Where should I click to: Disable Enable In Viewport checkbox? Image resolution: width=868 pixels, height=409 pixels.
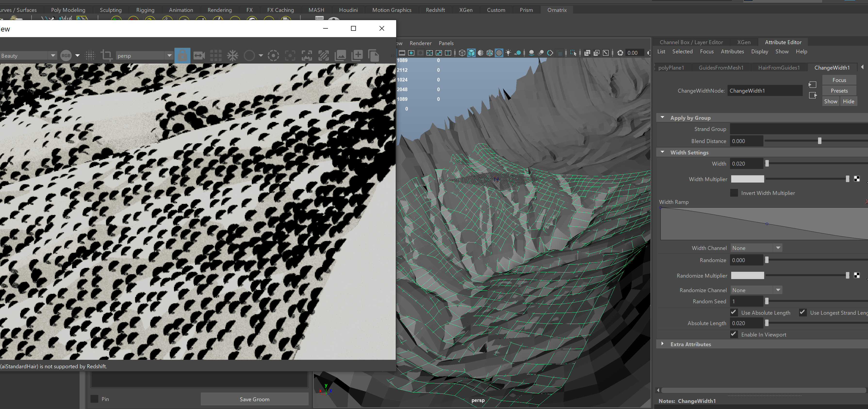point(734,334)
